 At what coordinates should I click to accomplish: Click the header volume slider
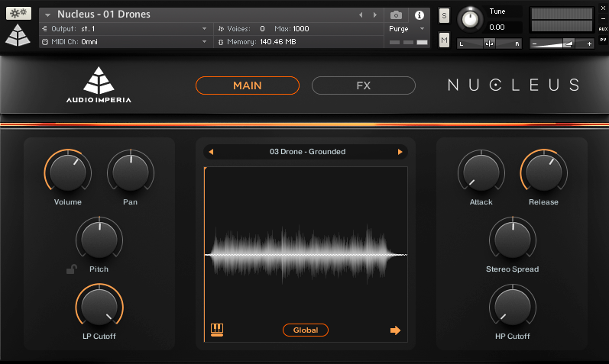click(562, 43)
